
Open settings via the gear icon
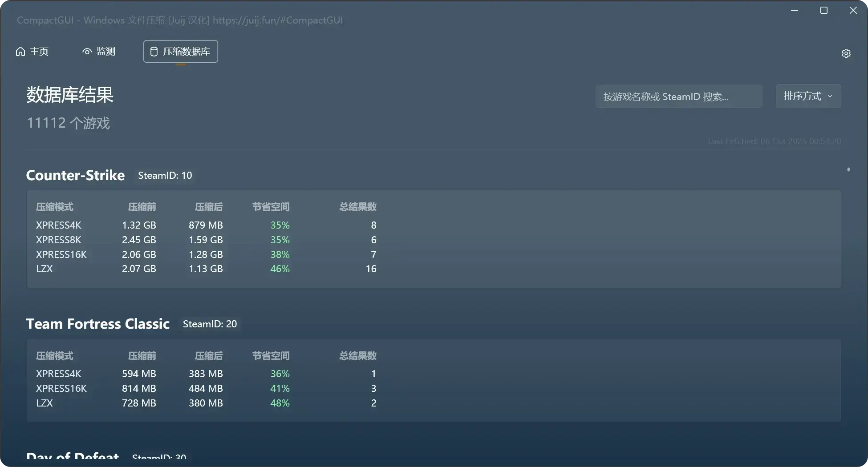pyautogui.click(x=846, y=53)
